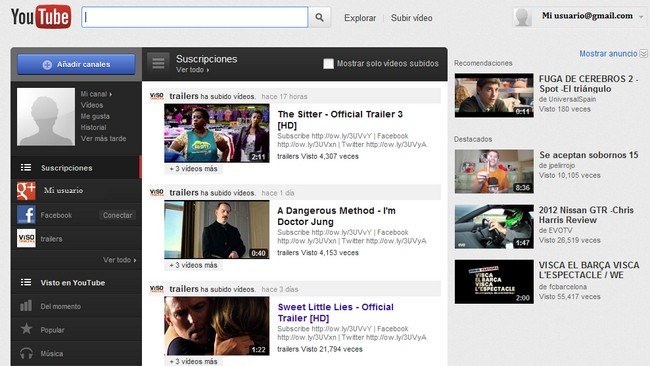Click the Google+ icon for Mi usuario
Viewport: 650px width, 366px height.
[x=26, y=191]
